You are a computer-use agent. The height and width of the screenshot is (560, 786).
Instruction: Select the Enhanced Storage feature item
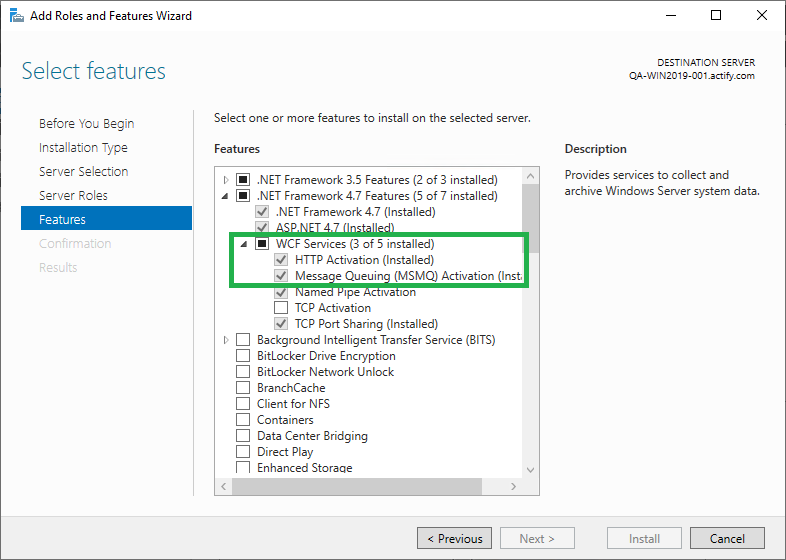(304, 468)
